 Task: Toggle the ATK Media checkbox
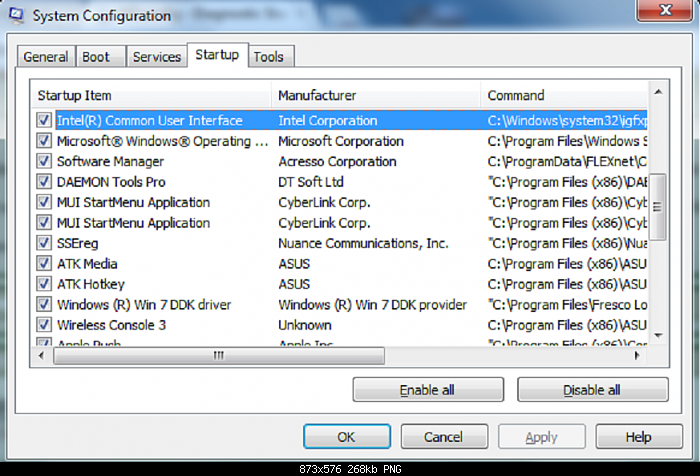pyautogui.click(x=44, y=263)
